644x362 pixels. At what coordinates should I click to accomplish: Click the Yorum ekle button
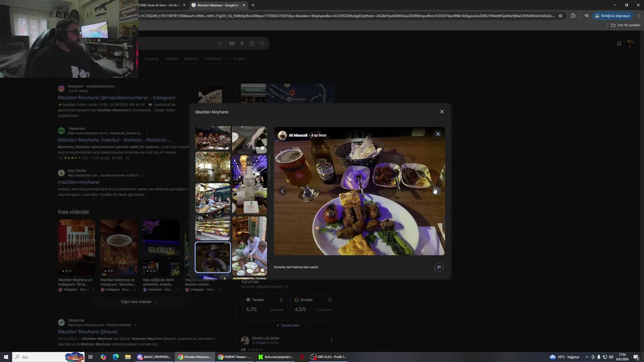(x=287, y=325)
